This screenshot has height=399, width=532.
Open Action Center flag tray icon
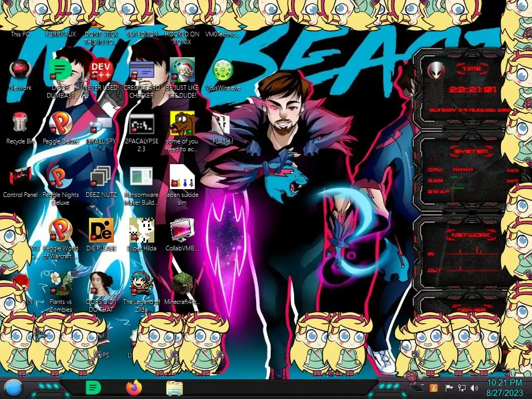point(449,388)
